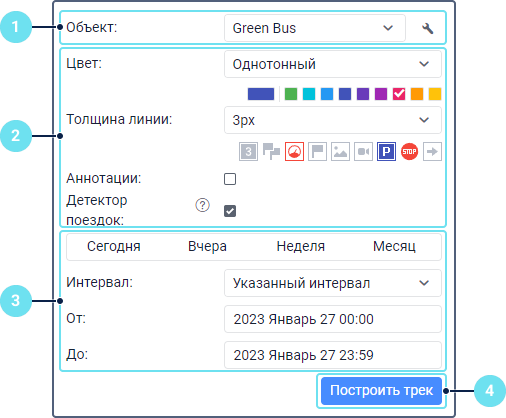Expand the Цвет Однотонный dropdown

tap(333, 64)
